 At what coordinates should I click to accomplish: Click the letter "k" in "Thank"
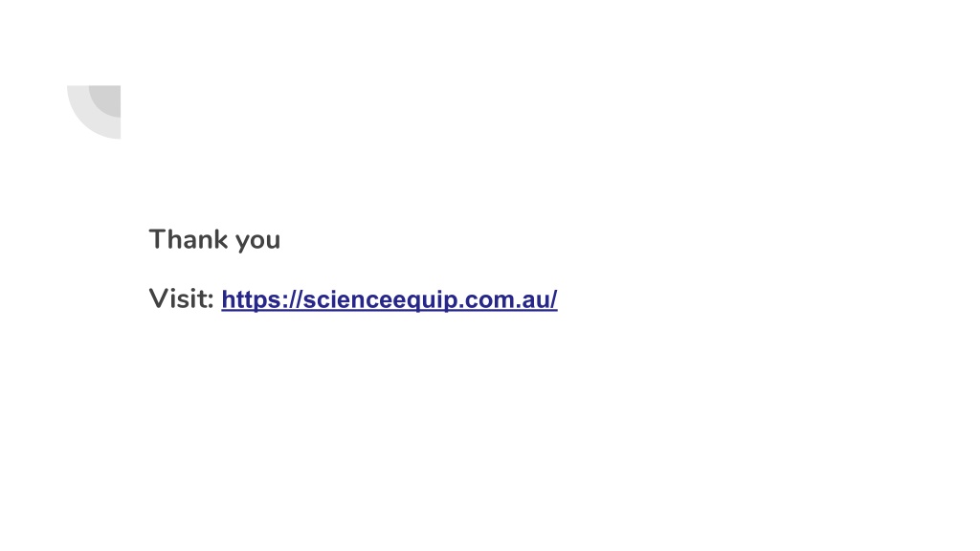click(221, 239)
